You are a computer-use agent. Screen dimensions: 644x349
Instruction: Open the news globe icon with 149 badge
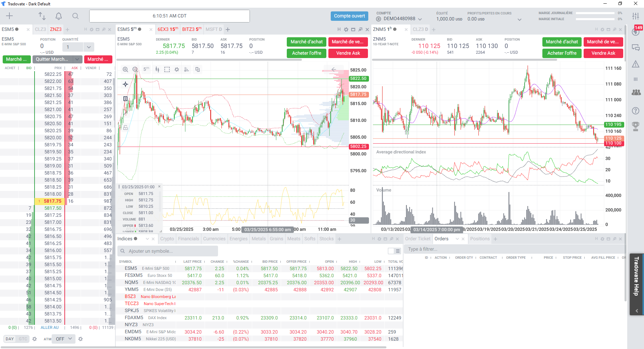(636, 32)
